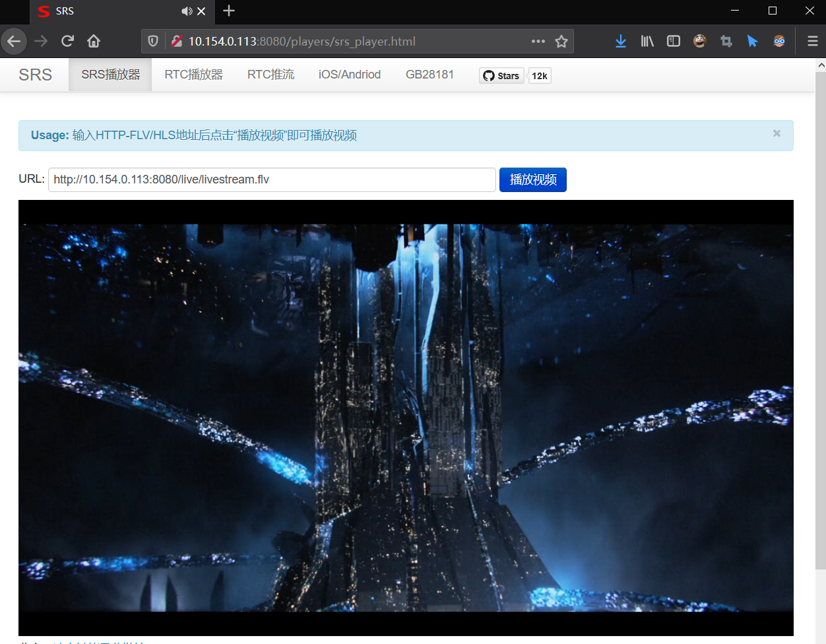Minimize the browser window
The width and height of the screenshot is (826, 644).
735,11
